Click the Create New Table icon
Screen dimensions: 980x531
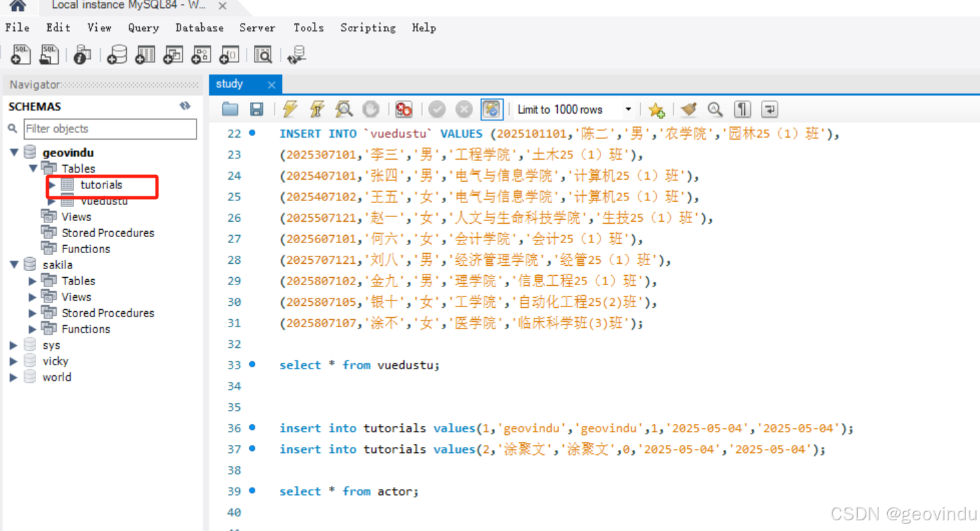coord(144,55)
